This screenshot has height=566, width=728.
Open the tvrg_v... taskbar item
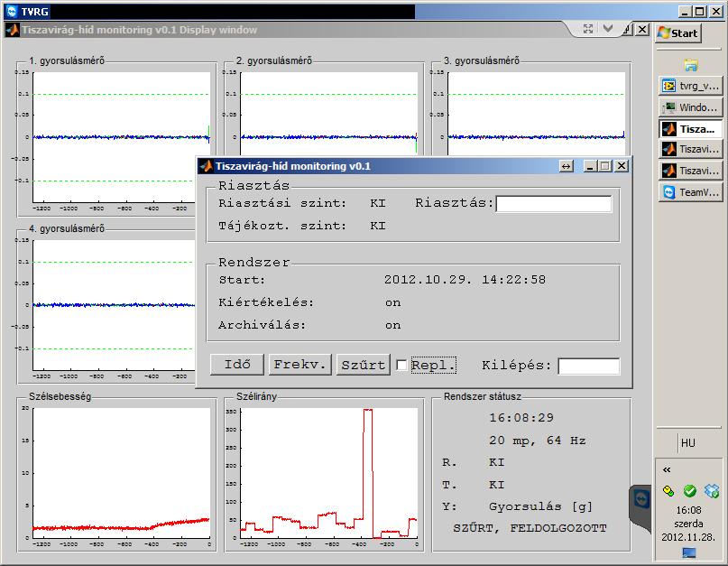point(690,86)
